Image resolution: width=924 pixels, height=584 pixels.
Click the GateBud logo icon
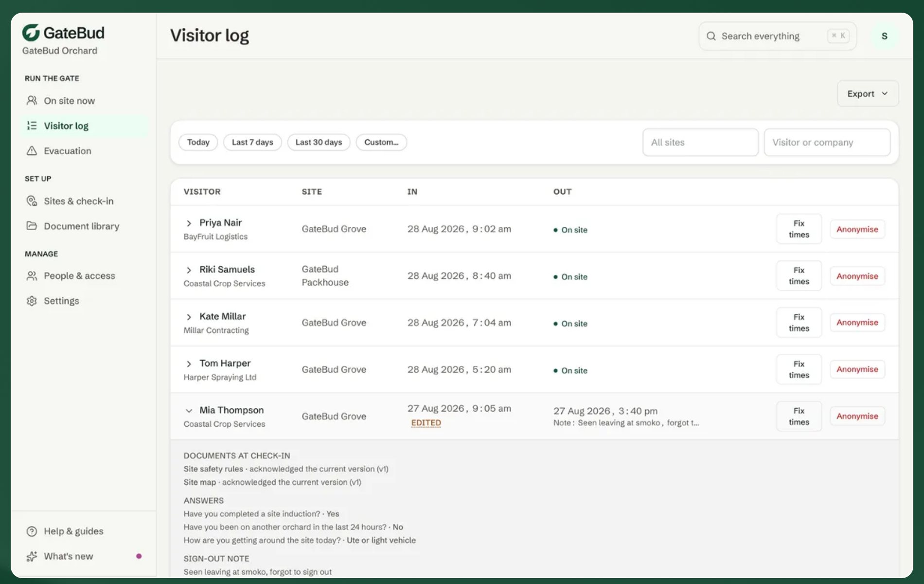click(31, 33)
